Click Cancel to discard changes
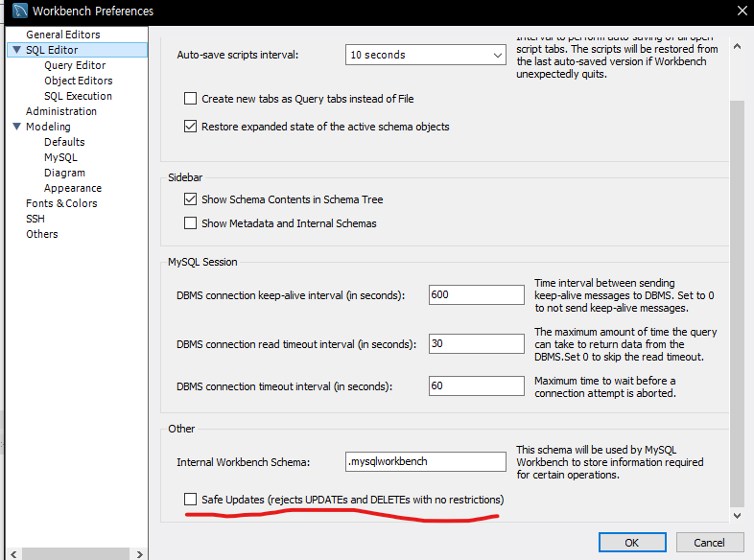 click(709, 543)
